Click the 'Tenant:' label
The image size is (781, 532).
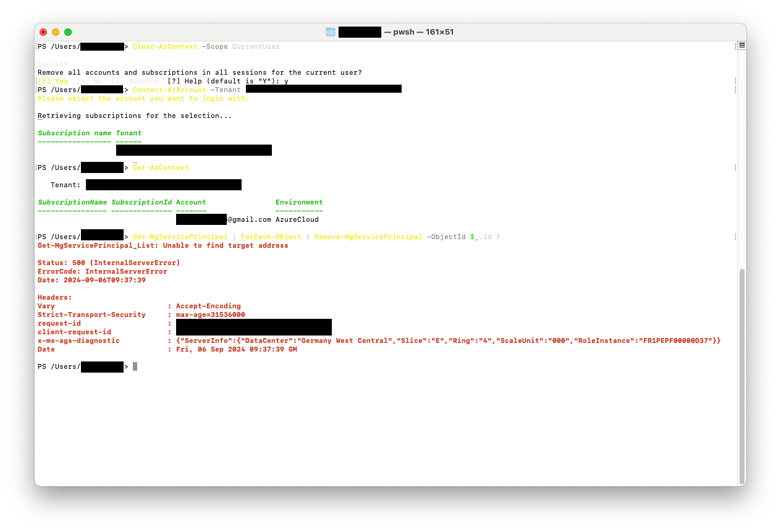click(x=65, y=185)
